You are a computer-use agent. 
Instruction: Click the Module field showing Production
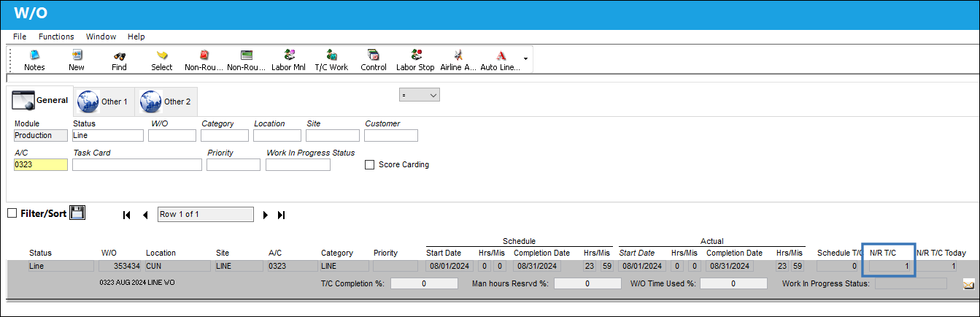[x=41, y=135]
